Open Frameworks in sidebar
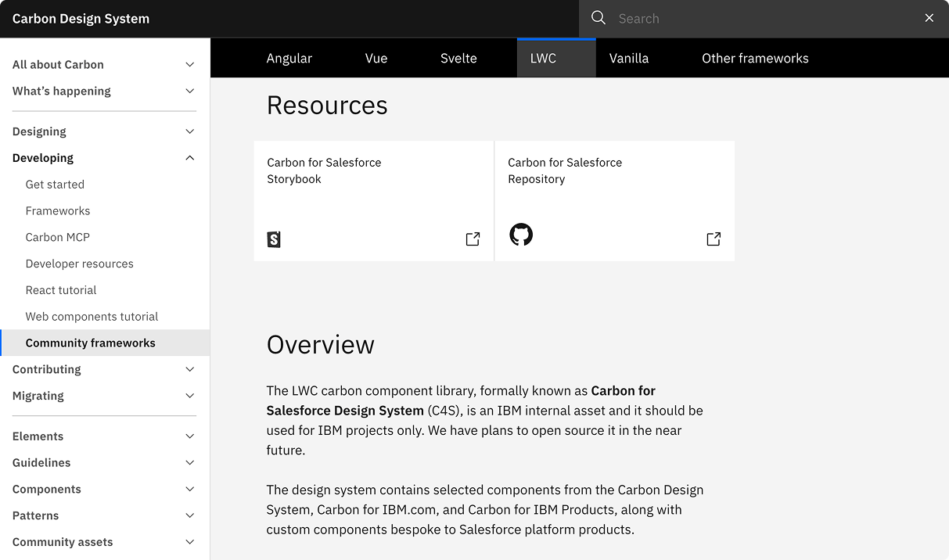This screenshot has width=949, height=560. pos(105,211)
